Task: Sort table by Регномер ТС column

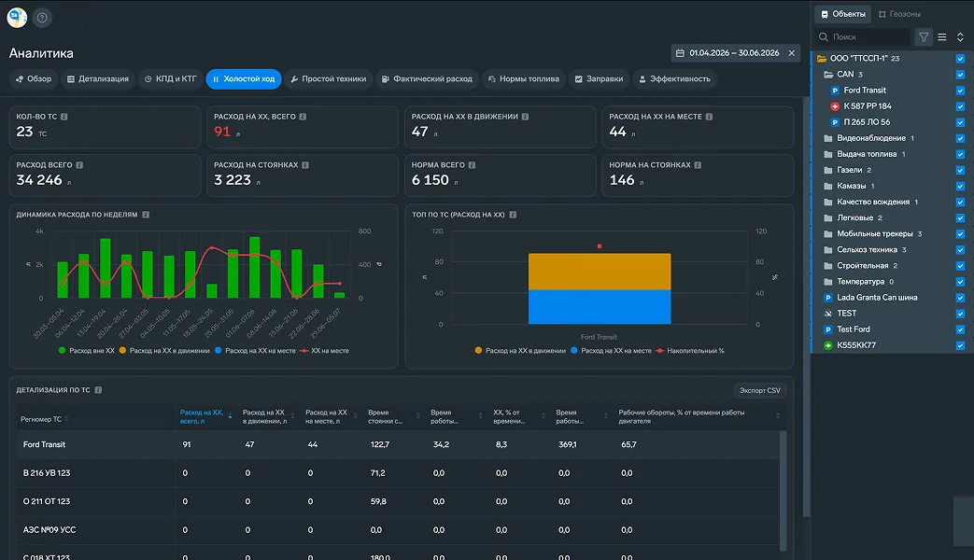Action: [44, 419]
